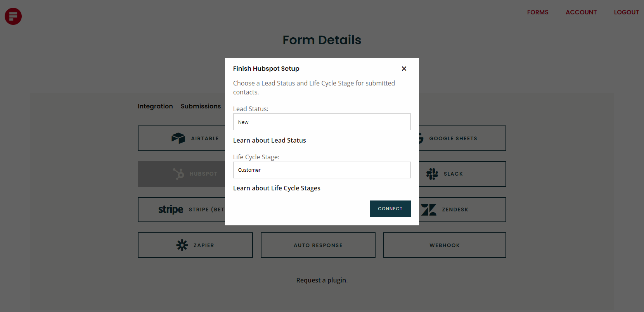Click the Stripe logo

click(170, 209)
